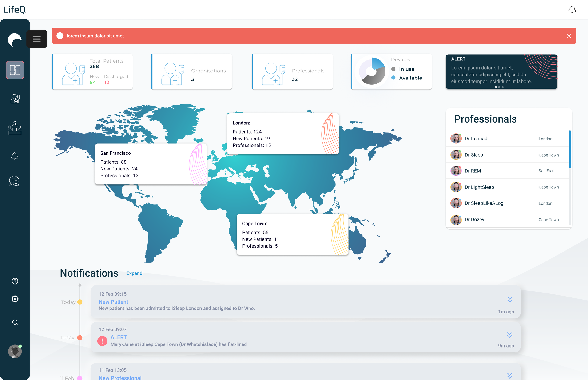The width and height of the screenshot is (588, 380).
Task: Click the user avatar at sidebar bottom
Action: [15, 351]
